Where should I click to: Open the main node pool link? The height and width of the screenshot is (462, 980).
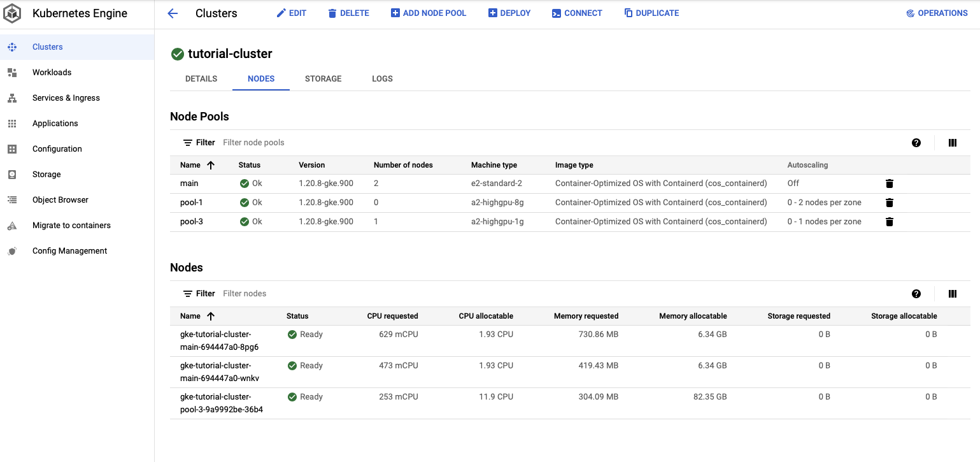tap(189, 184)
